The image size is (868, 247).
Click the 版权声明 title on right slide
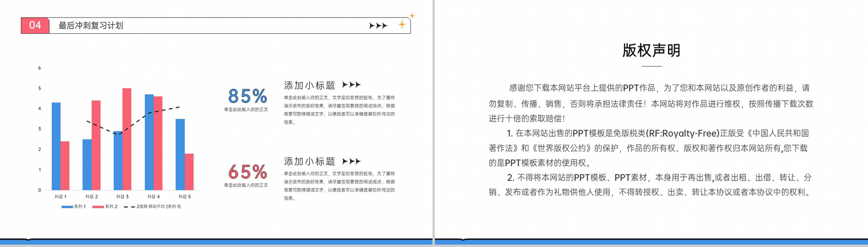tap(651, 50)
